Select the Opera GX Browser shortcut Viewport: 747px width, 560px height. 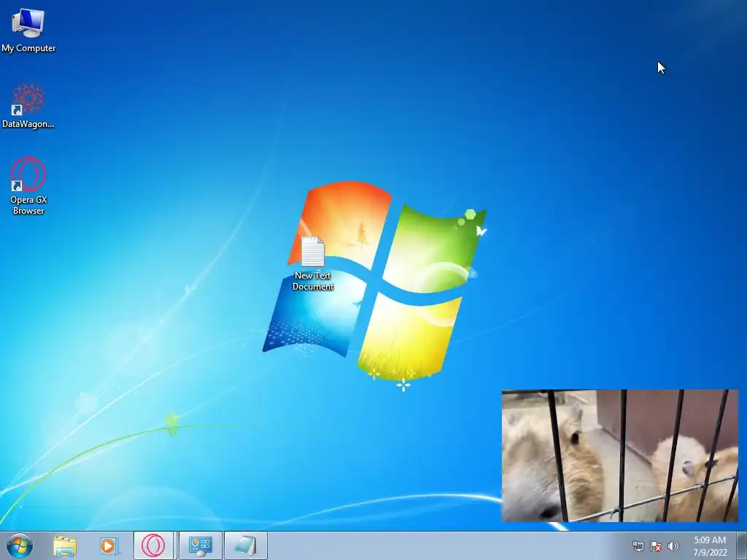(28, 186)
